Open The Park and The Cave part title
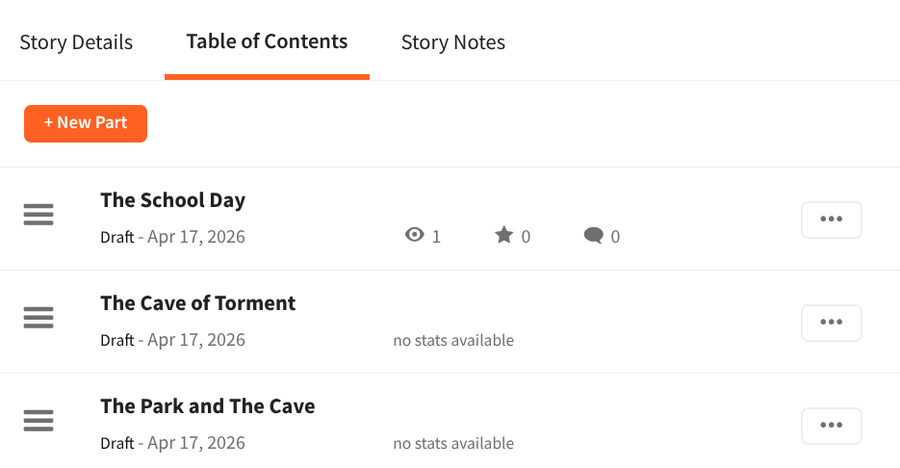This screenshot has width=900, height=468. click(x=208, y=406)
